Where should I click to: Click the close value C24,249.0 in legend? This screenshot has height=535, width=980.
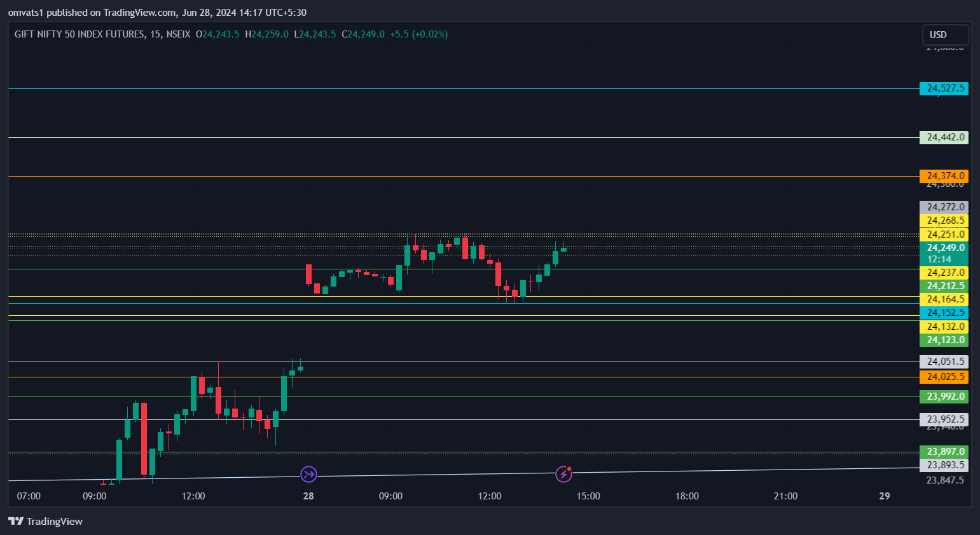[x=363, y=34]
